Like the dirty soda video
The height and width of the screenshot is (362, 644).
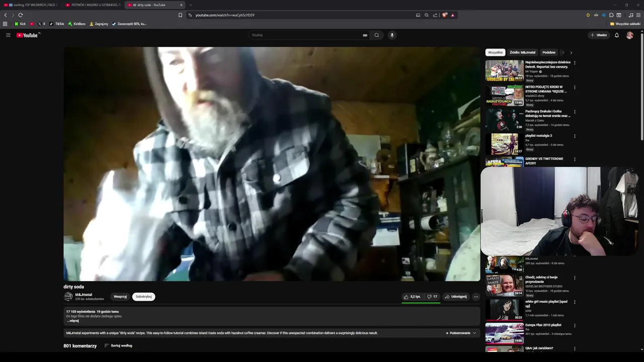click(412, 297)
